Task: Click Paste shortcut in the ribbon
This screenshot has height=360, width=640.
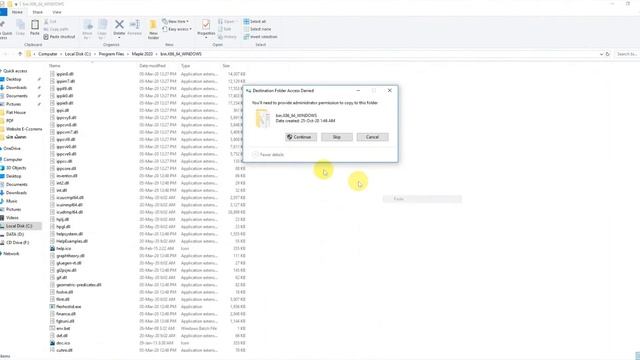Action: 59,37
